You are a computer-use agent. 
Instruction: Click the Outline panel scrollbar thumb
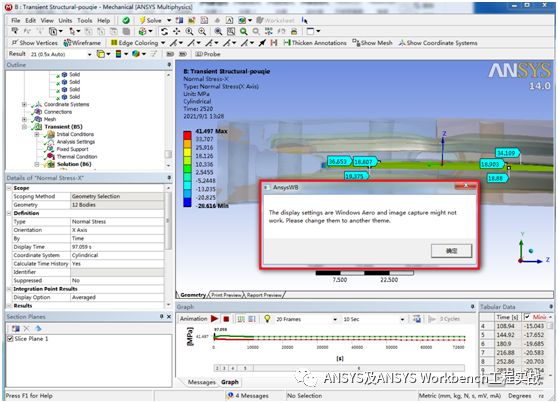(x=168, y=154)
